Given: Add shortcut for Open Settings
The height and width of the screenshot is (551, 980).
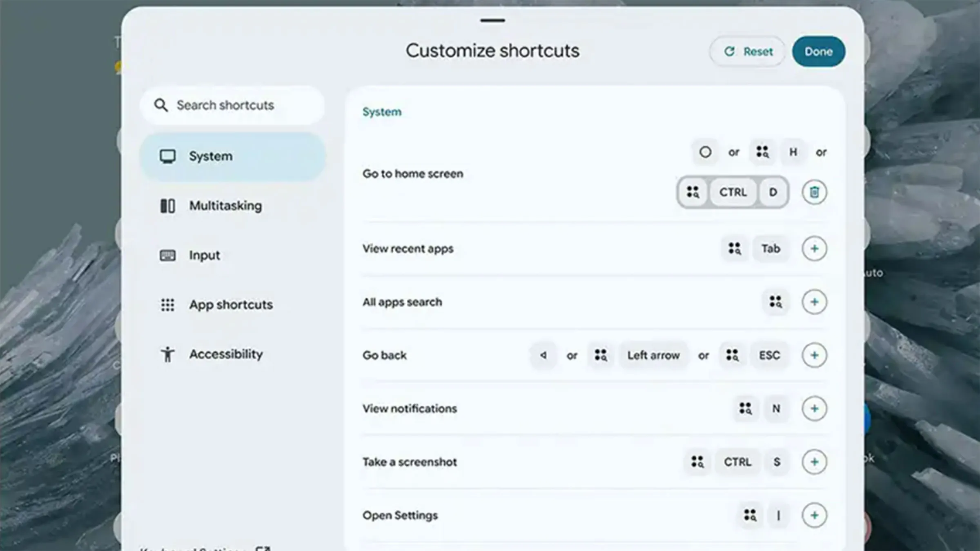Looking at the screenshot, I should (814, 515).
